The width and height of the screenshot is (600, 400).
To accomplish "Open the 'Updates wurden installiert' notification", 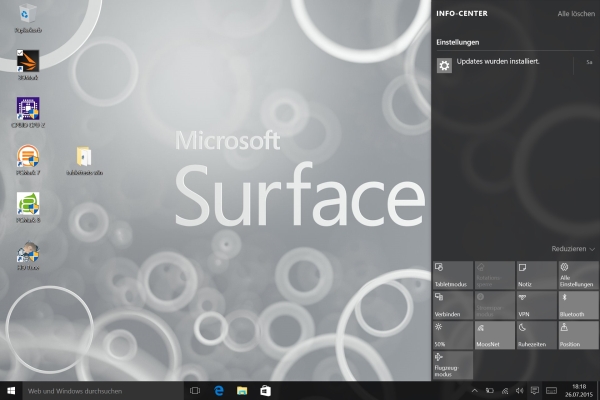I will point(515,65).
